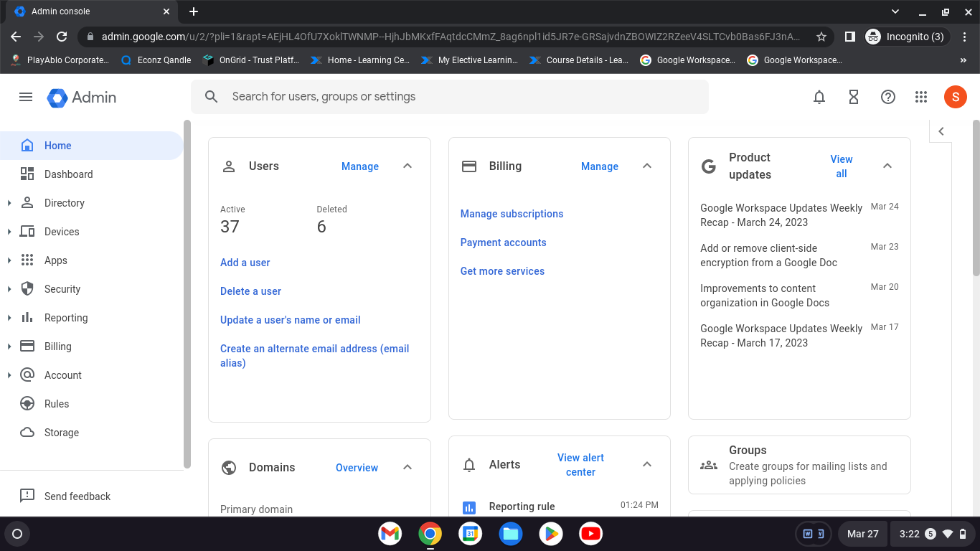Expand the Apps sidebar section
The width and height of the screenshot is (980, 551).
pos(9,260)
